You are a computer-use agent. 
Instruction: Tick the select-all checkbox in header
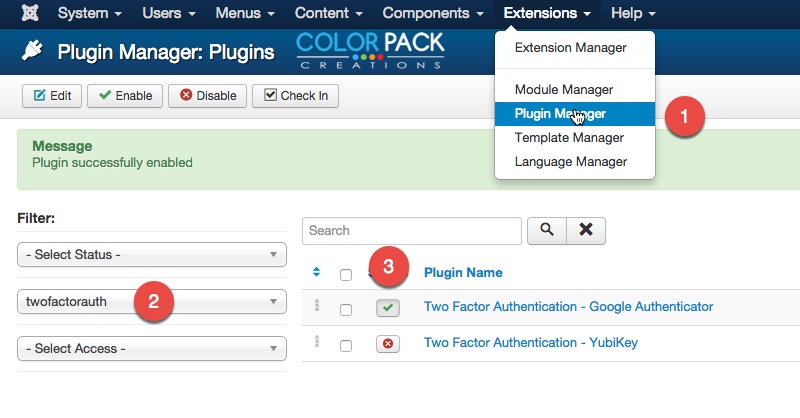346,275
